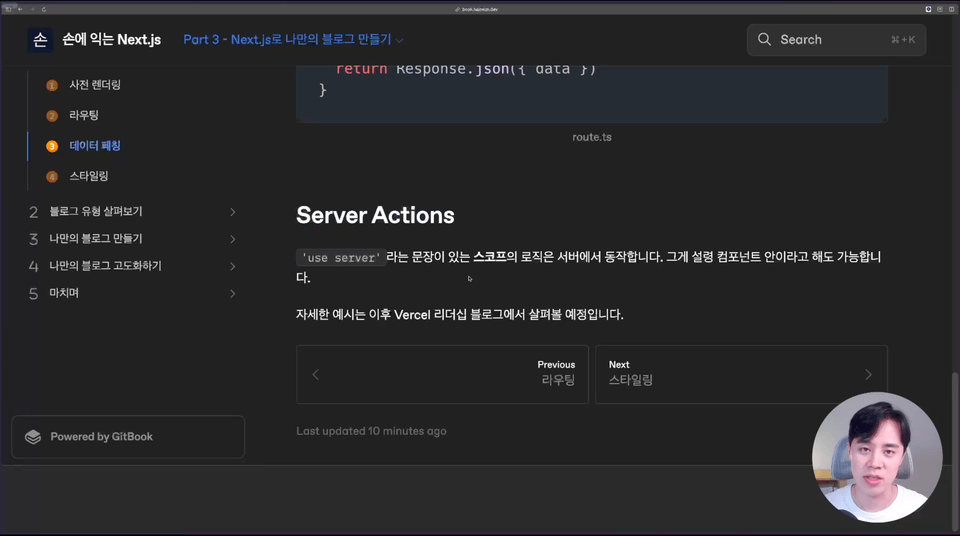960x536 pixels.
Task: Open 스타일링 sidebar page
Action: coord(89,176)
